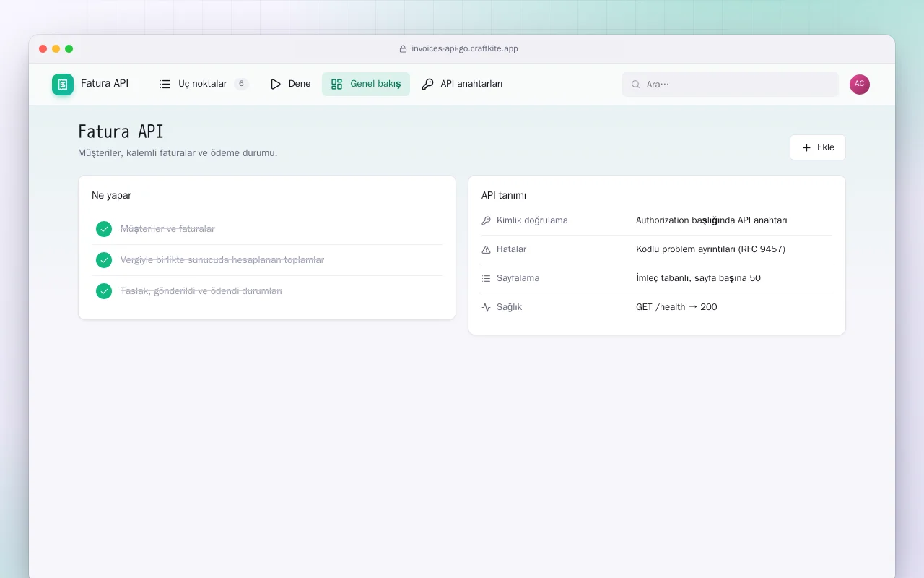The width and height of the screenshot is (924, 578).
Task: Open the AC user avatar menu
Action: (x=860, y=85)
